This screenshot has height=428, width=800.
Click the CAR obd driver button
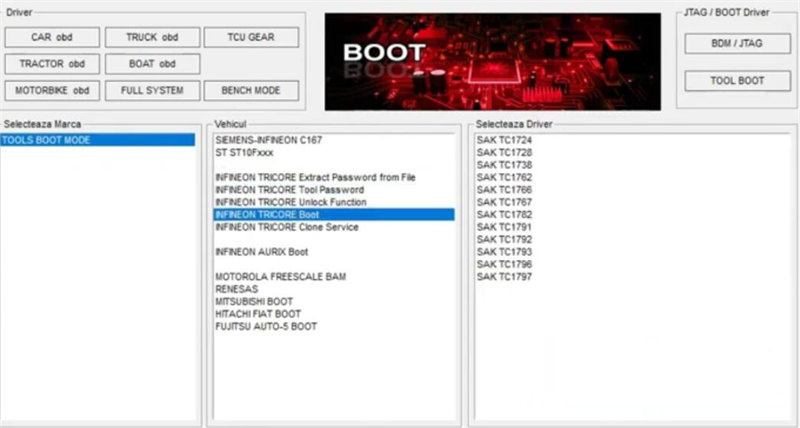52,38
